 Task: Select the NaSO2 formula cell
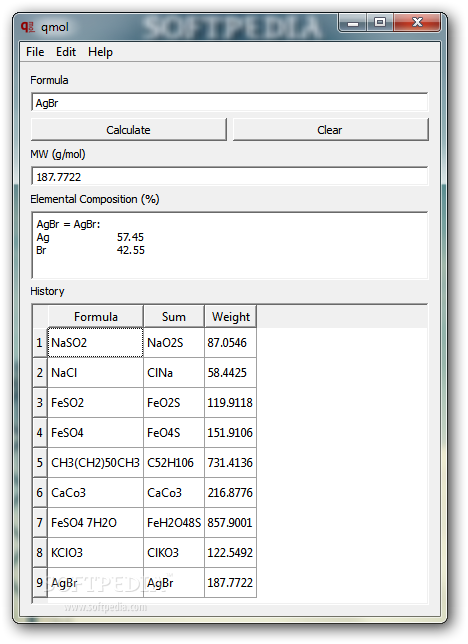tap(95, 343)
